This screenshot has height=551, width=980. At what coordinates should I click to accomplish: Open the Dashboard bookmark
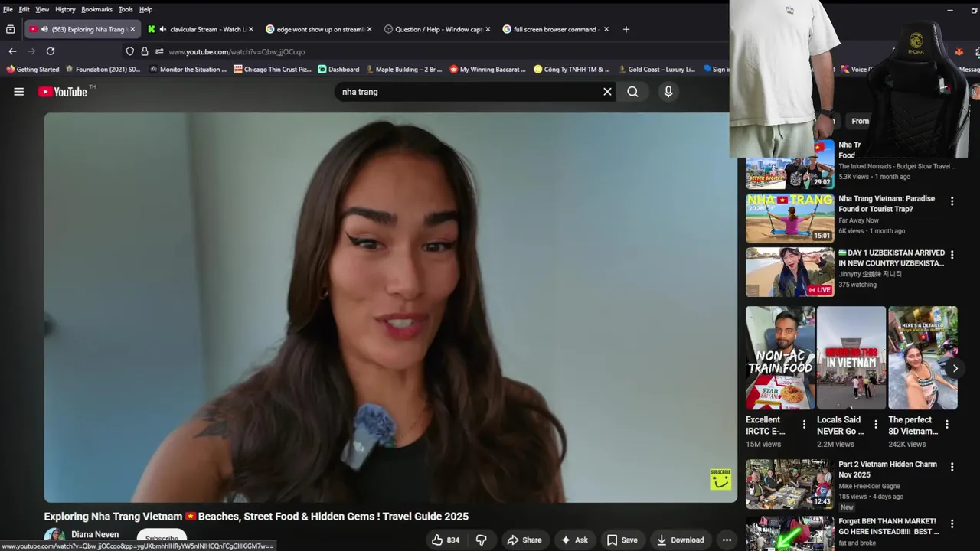click(338, 69)
